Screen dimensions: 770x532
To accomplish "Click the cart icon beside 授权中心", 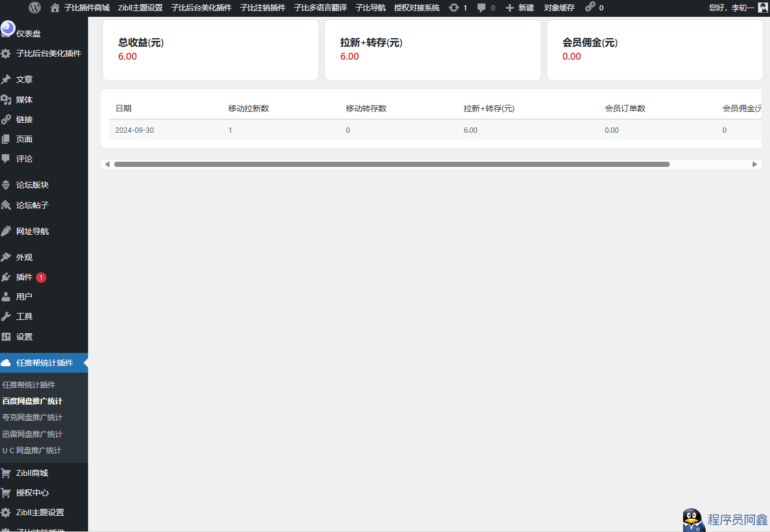I will click(x=6, y=493).
